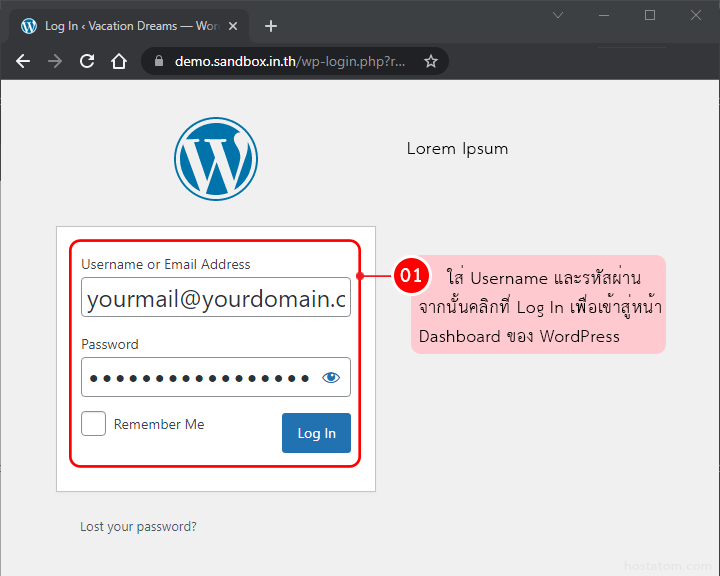Go to the browser home page
This screenshot has height=576, width=720.
coord(119,61)
